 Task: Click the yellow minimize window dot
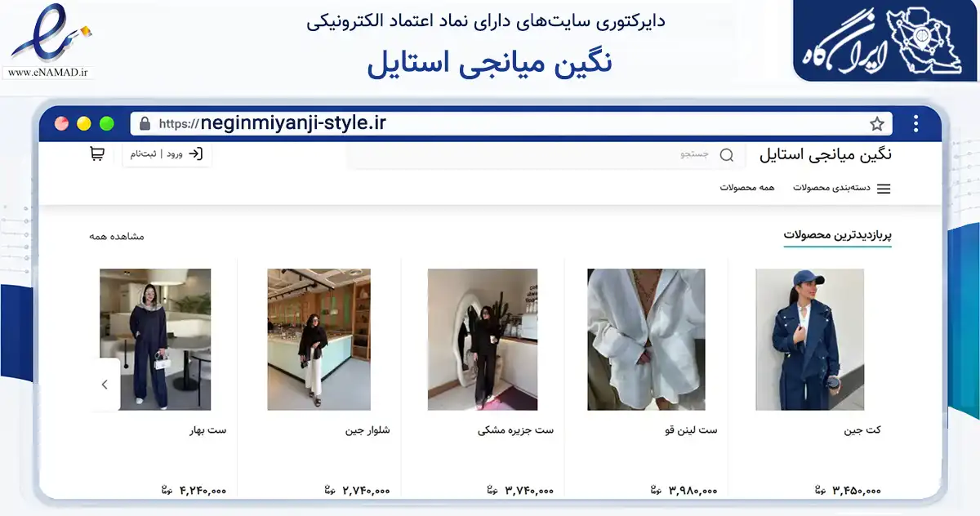click(x=83, y=124)
